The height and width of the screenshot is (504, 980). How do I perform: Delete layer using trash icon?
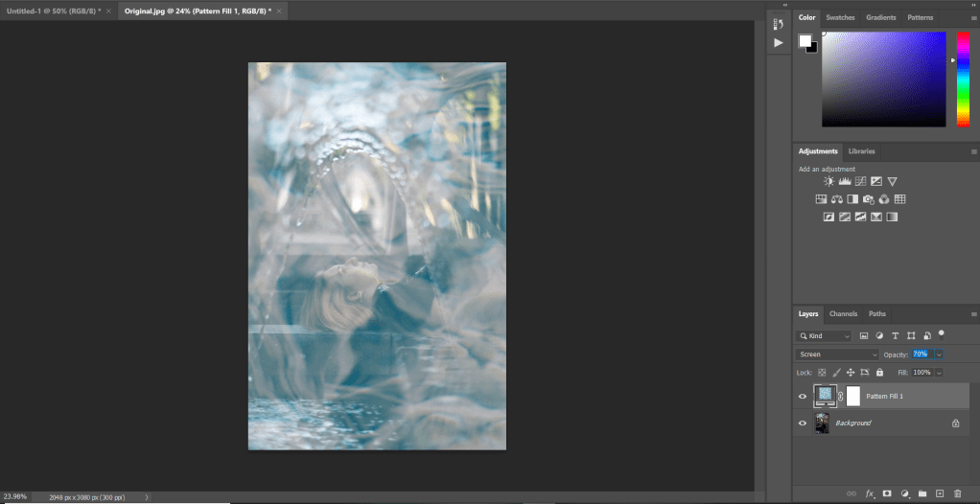[957, 493]
